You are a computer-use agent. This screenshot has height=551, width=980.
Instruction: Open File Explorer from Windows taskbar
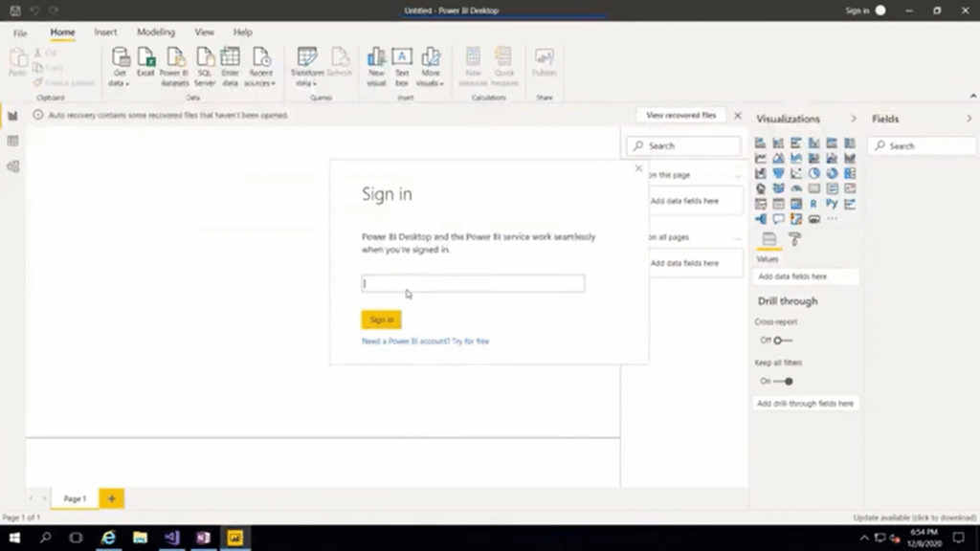pyautogui.click(x=140, y=538)
